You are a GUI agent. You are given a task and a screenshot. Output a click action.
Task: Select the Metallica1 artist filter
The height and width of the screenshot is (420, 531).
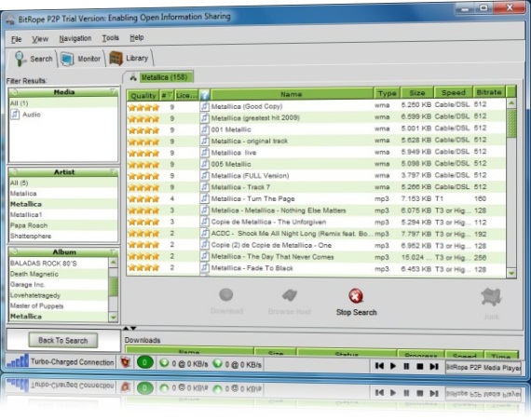pos(63,214)
